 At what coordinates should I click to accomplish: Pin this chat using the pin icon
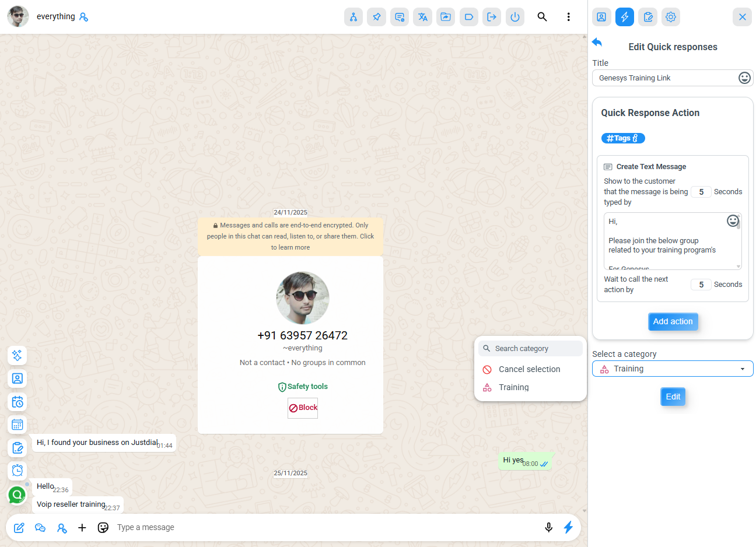click(376, 17)
